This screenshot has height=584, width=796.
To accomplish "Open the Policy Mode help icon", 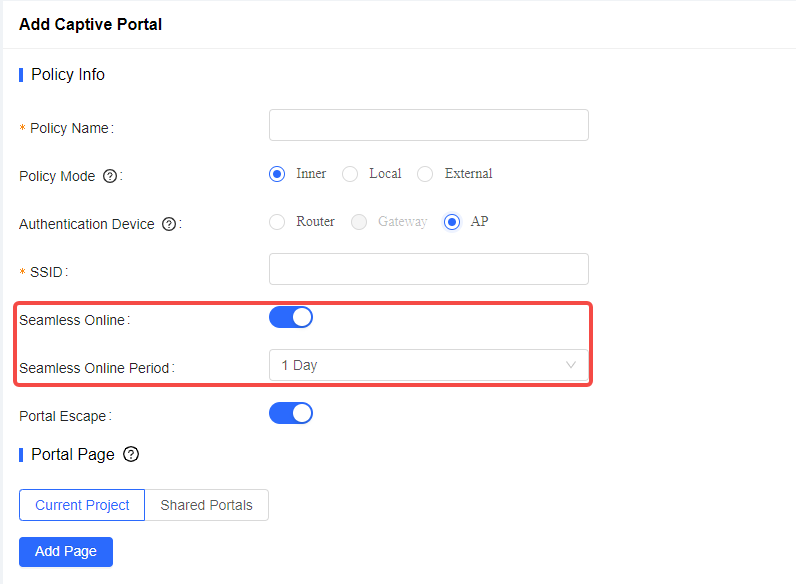I will pyautogui.click(x=110, y=176).
